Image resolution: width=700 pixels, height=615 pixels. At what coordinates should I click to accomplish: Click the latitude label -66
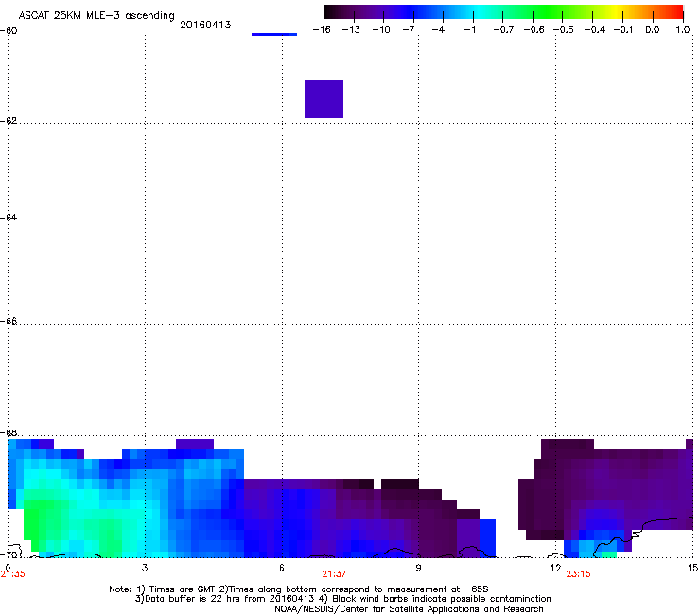coord(9,322)
